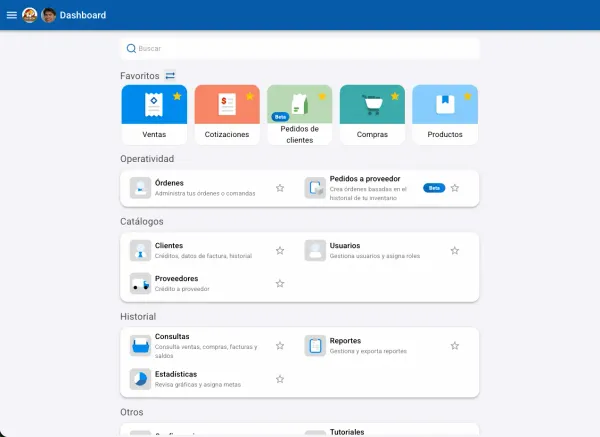Image resolution: width=600 pixels, height=437 pixels.
Task: Toggle favorite star for Reportes
Action: 455,346
